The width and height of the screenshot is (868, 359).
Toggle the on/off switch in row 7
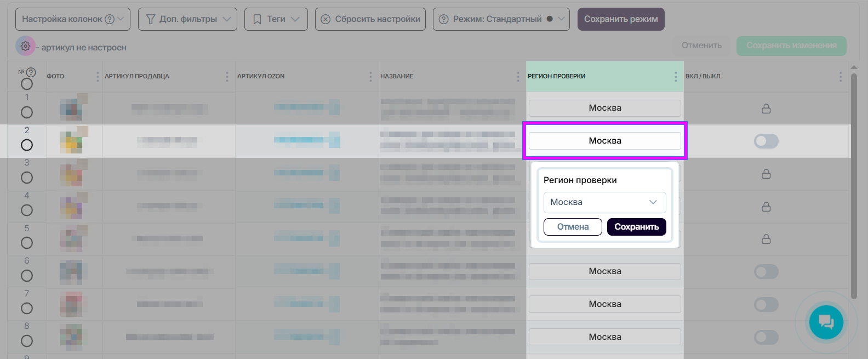(766, 305)
